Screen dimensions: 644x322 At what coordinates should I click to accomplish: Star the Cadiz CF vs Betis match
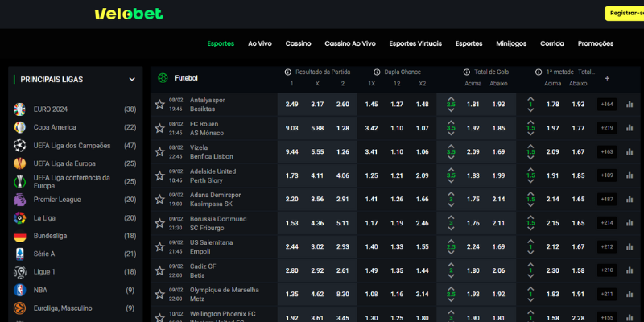(x=159, y=270)
